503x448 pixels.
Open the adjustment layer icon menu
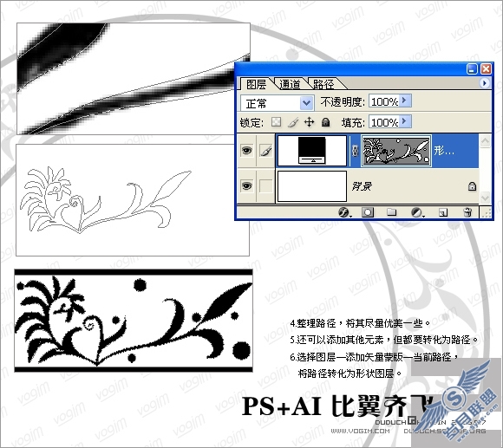pyautogui.click(x=417, y=212)
